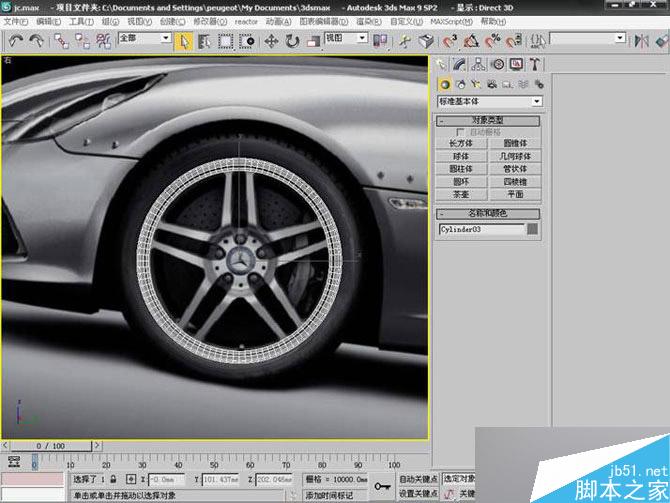Open the MAXScript menu
This screenshot has width=670, height=503.
pyautogui.click(x=451, y=20)
